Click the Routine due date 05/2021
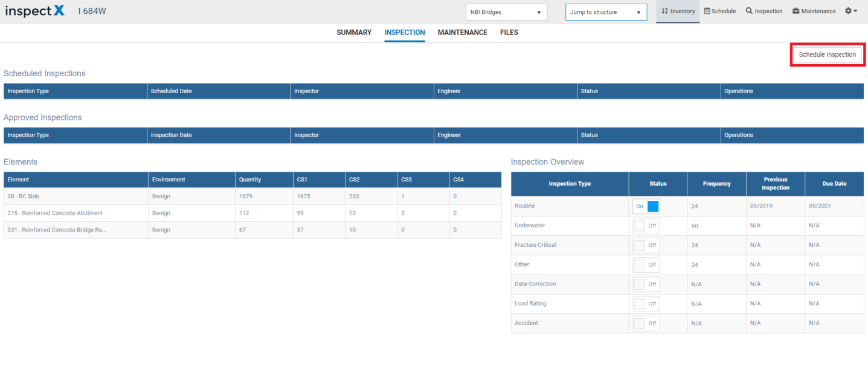 coord(818,206)
